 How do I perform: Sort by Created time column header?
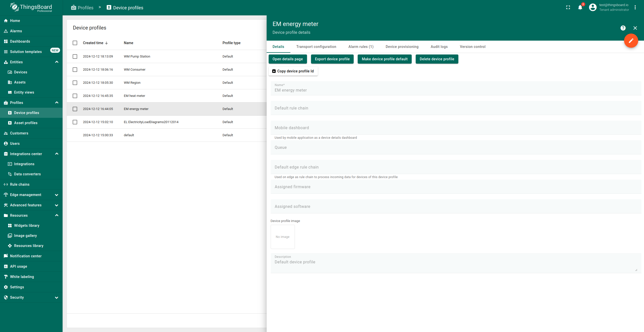tap(93, 43)
